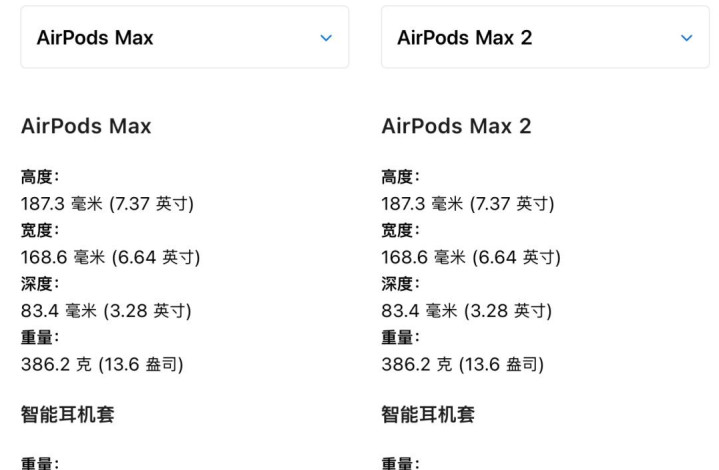Select the AirPods Max heading in left column
The image size is (719, 470).
coord(86,126)
